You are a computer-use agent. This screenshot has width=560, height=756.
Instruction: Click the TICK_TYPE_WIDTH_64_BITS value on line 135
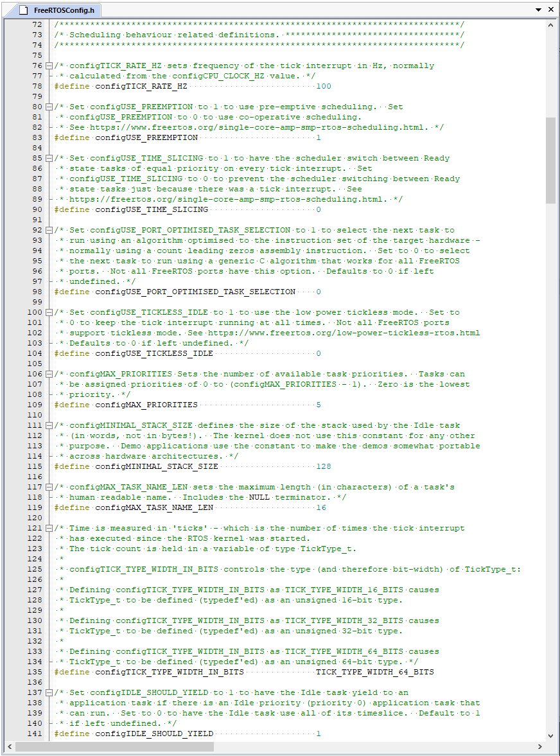pyautogui.click(x=374, y=672)
